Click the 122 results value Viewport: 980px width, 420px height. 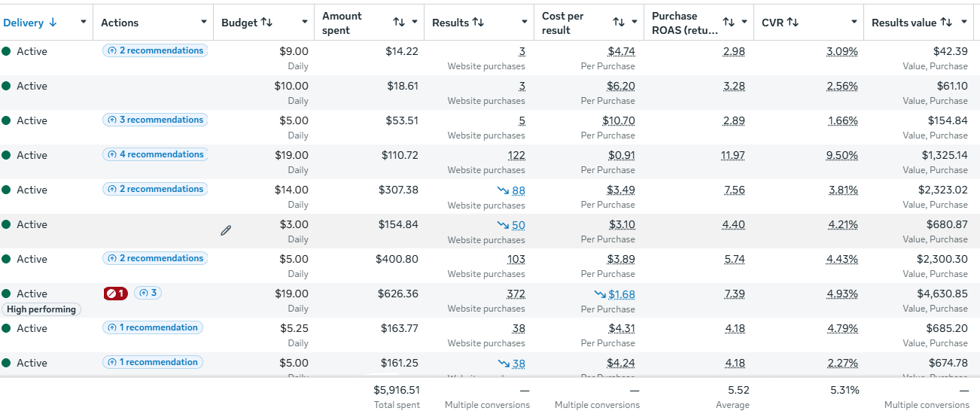(x=516, y=155)
